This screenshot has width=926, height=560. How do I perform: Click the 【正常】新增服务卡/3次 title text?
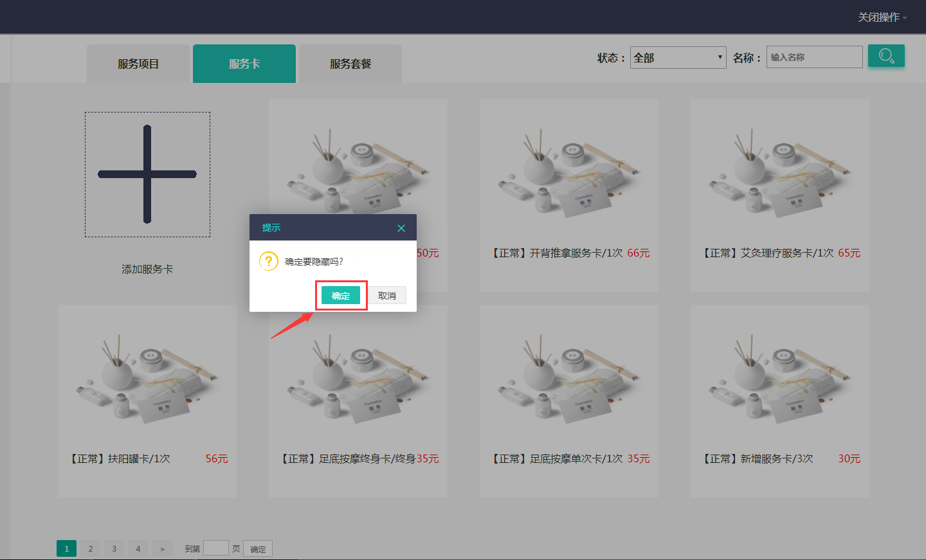point(757,459)
